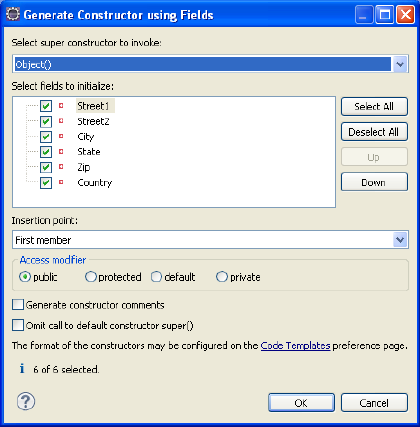Select the public access modifier

[x=25, y=277]
